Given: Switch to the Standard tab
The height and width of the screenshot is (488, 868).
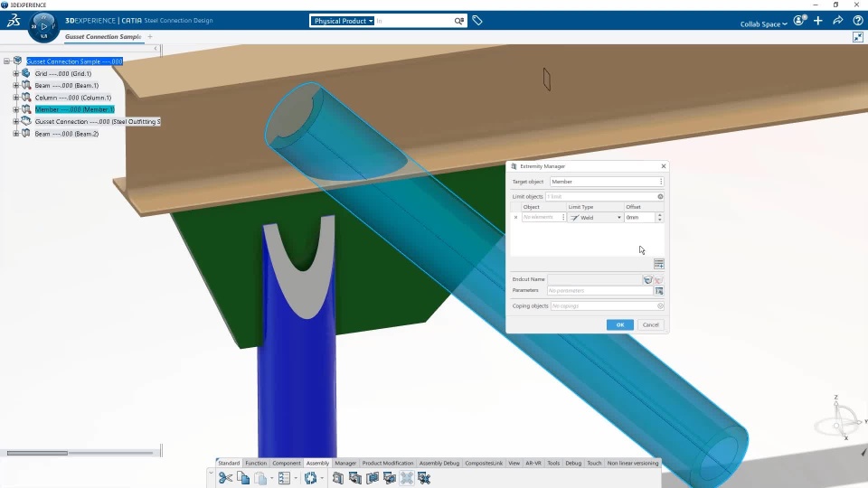Looking at the screenshot, I should pos(229,463).
